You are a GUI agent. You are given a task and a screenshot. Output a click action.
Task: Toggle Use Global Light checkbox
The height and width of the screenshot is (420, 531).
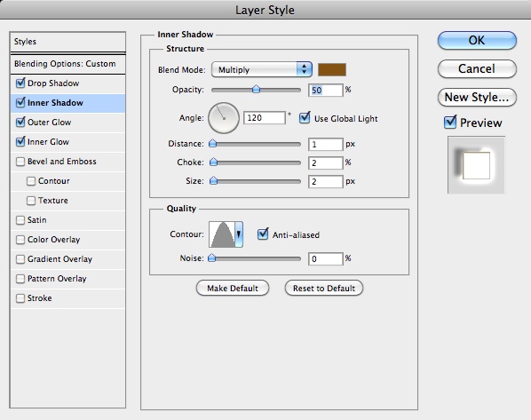305,118
